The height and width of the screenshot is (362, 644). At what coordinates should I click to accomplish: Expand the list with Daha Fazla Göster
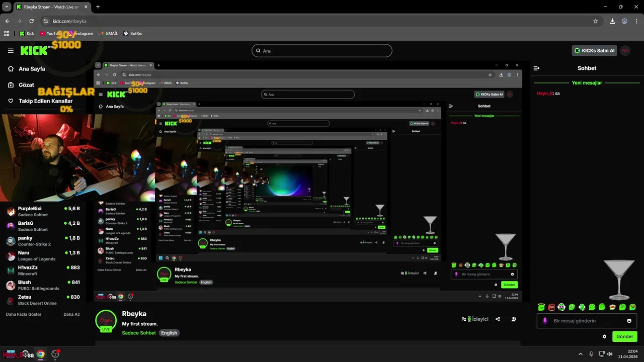coord(24,314)
